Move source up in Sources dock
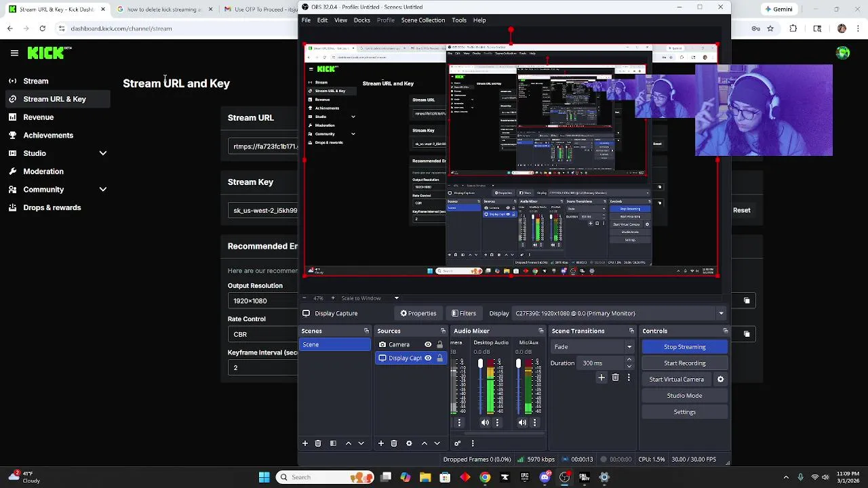The width and height of the screenshot is (868, 488). [x=425, y=443]
